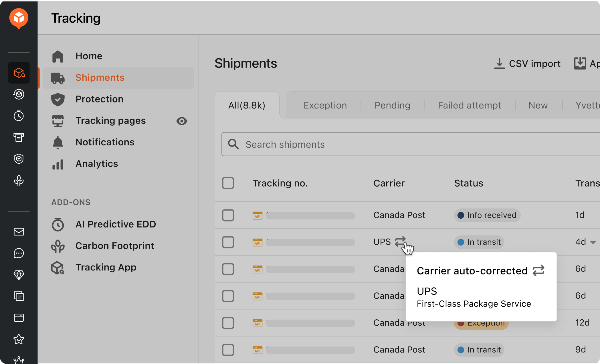Screen dimensions: 600x364
Task: Click the Exception status badge in 12d row
Action: coord(481,325)
